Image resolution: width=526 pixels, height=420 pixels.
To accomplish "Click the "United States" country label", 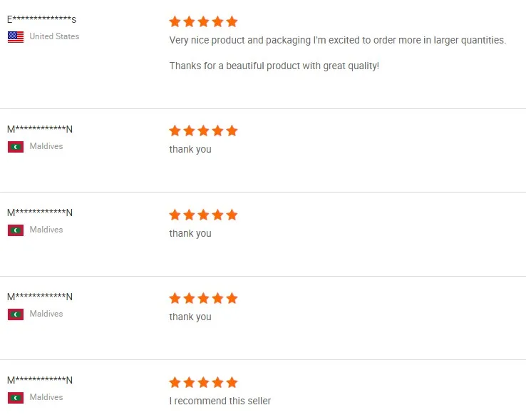I will (54, 36).
